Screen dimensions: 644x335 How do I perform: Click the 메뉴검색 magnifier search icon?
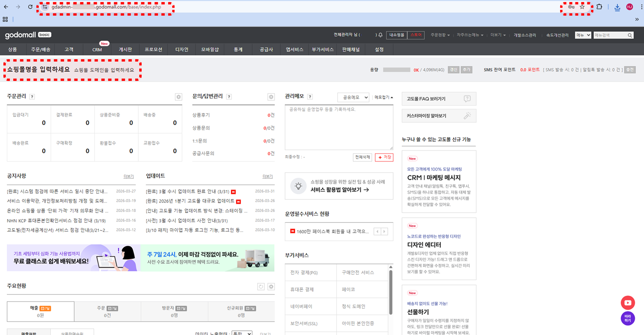630,35
